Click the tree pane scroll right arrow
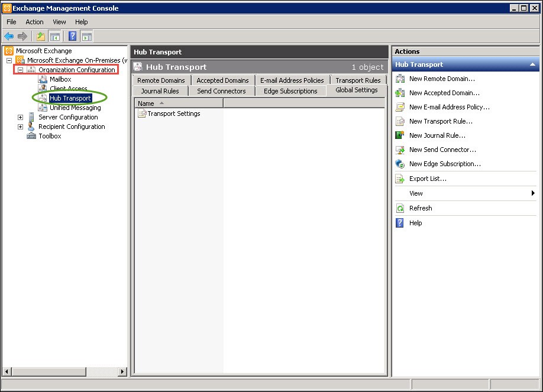Viewport: 543px width, 392px height. coord(122,371)
